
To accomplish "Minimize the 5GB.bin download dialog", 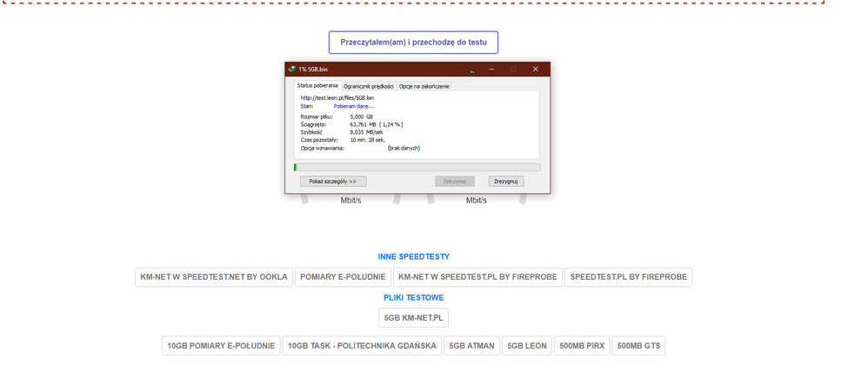I will [491, 70].
